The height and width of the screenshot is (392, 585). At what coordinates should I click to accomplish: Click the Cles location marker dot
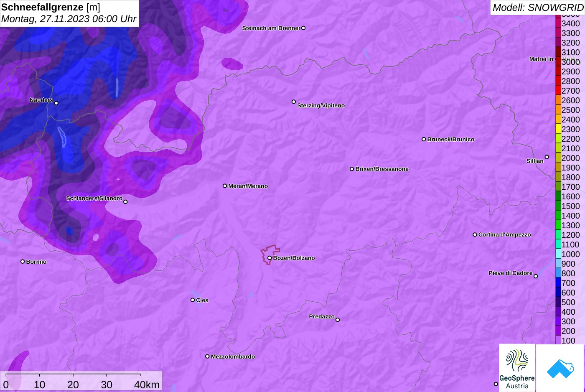click(193, 300)
